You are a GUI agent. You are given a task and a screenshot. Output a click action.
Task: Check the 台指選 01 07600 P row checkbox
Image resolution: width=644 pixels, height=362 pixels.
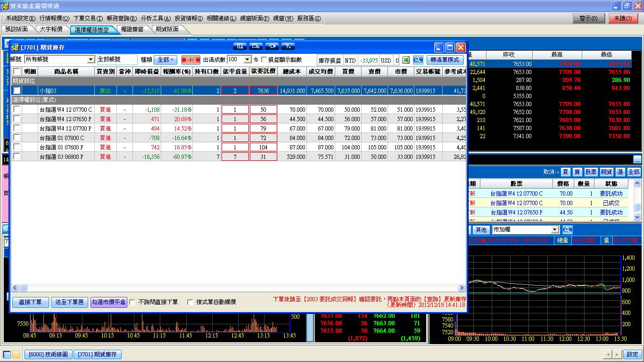(17, 147)
